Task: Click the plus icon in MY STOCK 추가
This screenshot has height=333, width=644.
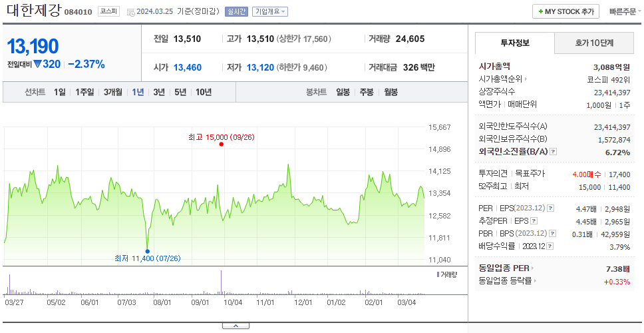Action: (540, 12)
